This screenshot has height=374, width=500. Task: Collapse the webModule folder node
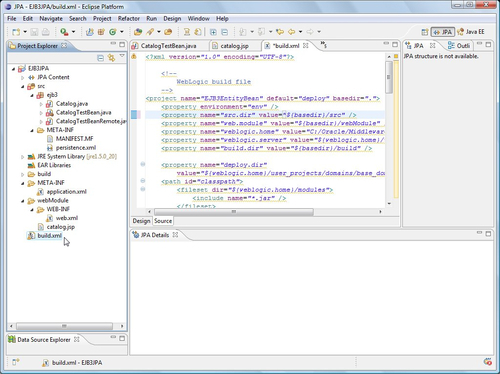coord(23,201)
